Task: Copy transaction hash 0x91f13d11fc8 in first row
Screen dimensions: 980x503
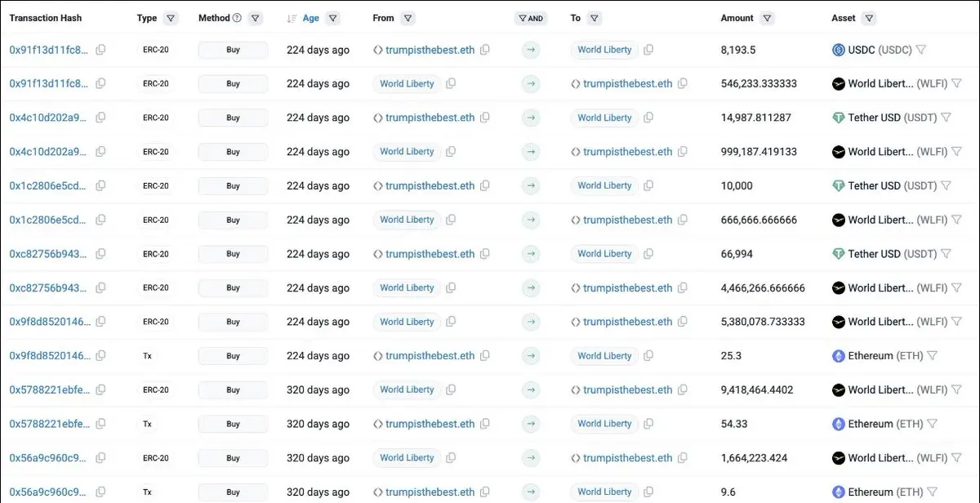Action: 100,50
